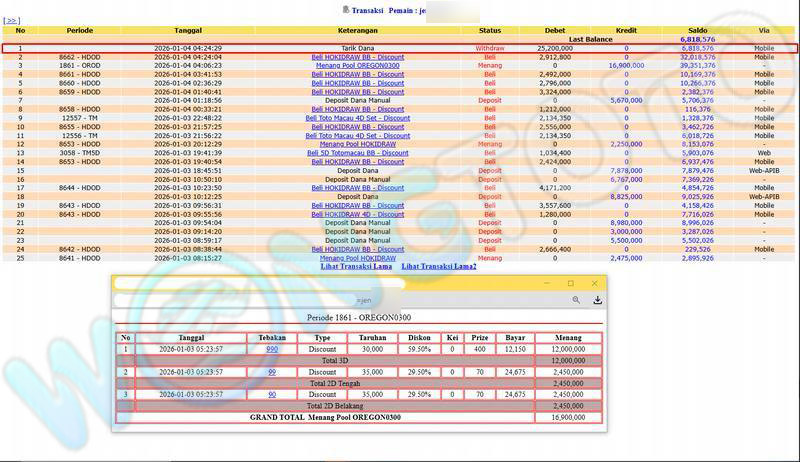Click Beli 5D Totomacau BB - Discount link

pos(358,153)
